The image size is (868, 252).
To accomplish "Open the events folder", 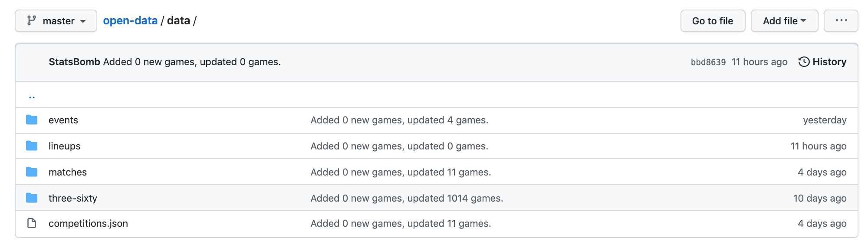I will (63, 120).
